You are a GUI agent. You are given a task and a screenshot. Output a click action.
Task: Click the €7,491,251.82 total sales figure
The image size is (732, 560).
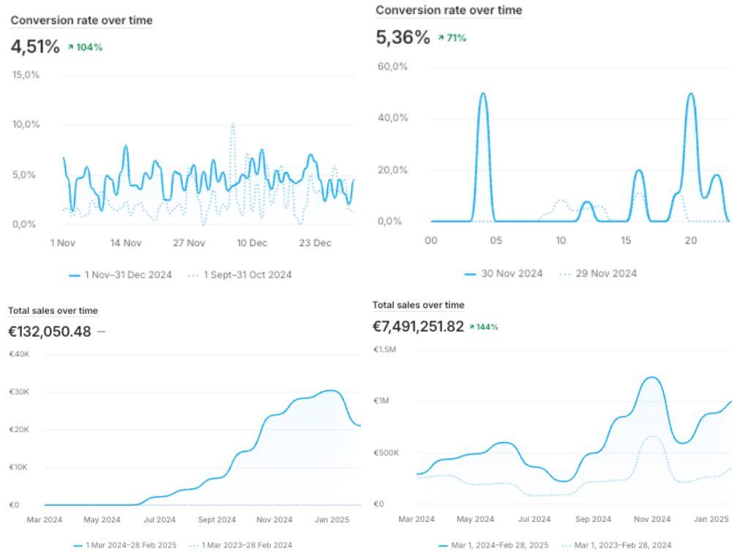(418, 326)
